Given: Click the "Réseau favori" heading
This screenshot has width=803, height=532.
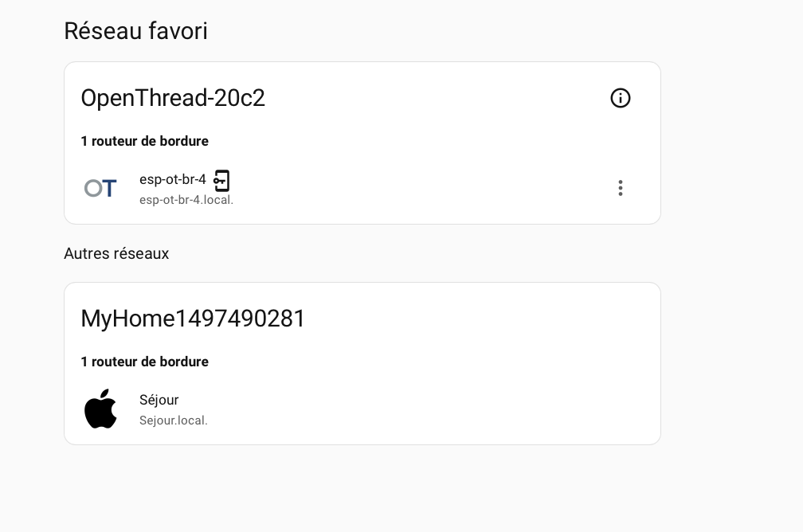Looking at the screenshot, I should (135, 31).
